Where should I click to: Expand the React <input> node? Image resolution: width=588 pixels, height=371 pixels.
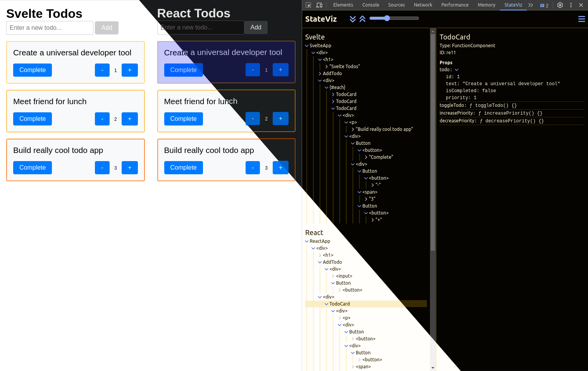point(333,276)
